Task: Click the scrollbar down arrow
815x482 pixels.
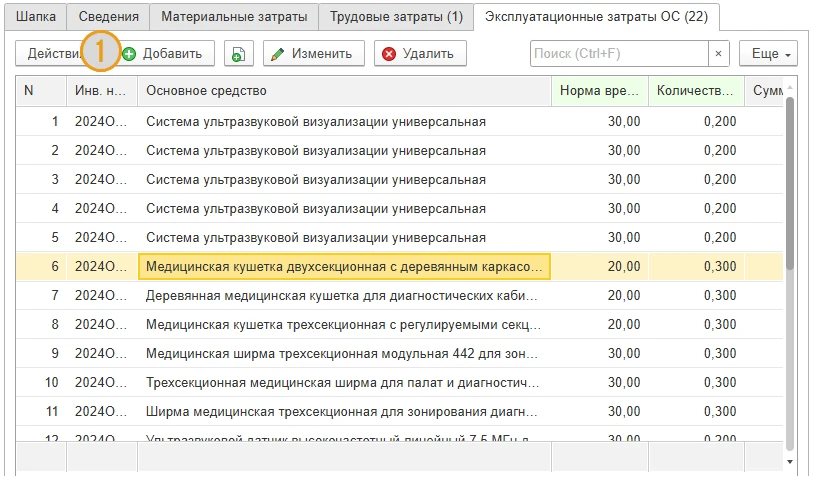Action: (790, 462)
